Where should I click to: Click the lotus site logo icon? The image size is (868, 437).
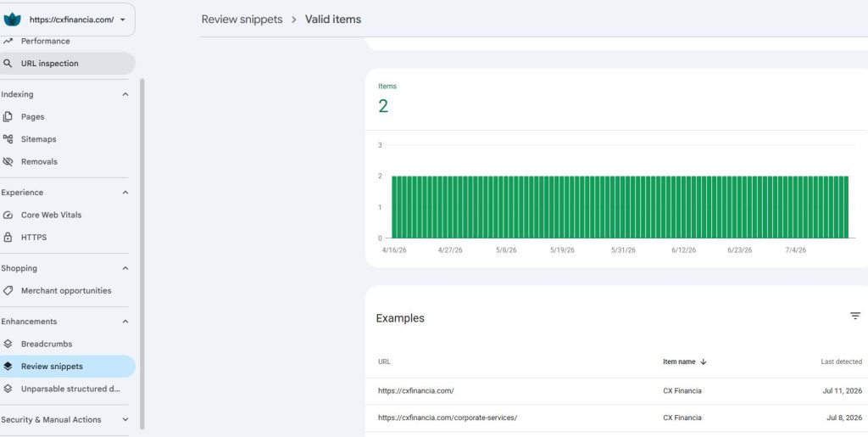(x=12, y=20)
